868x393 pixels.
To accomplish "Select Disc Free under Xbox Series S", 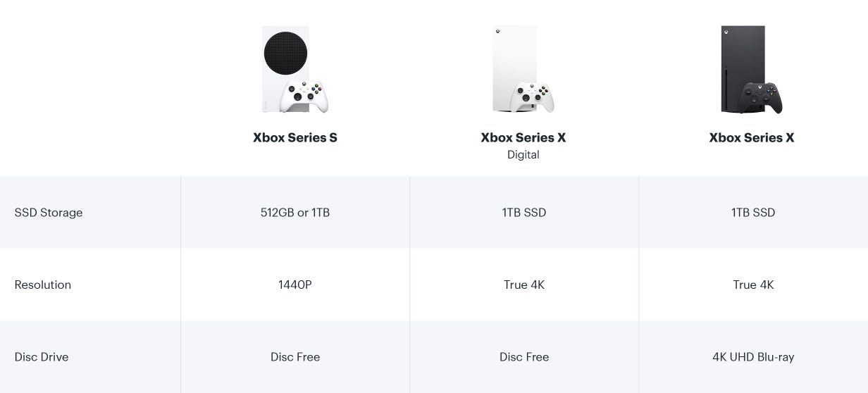I will [295, 357].
